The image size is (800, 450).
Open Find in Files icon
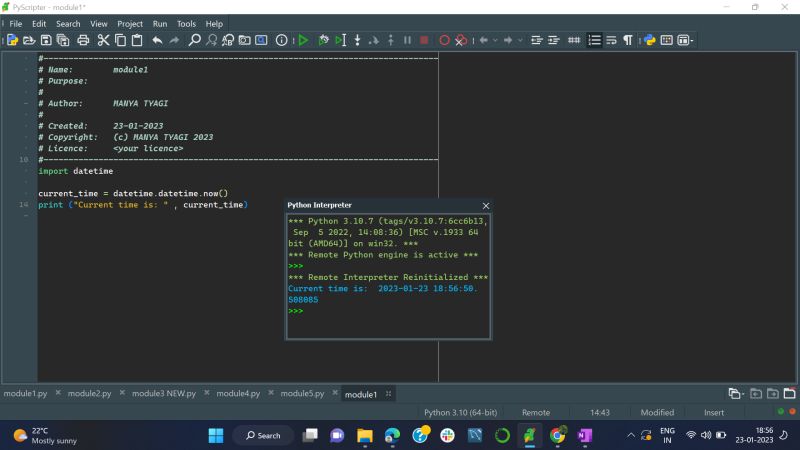pyautogui.click(x=245, y=40)
